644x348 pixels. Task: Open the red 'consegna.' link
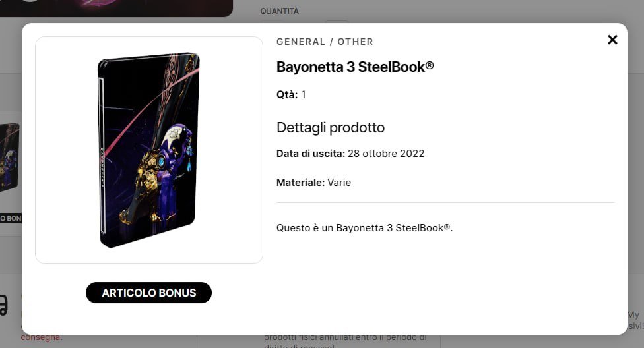click(41, 337)
